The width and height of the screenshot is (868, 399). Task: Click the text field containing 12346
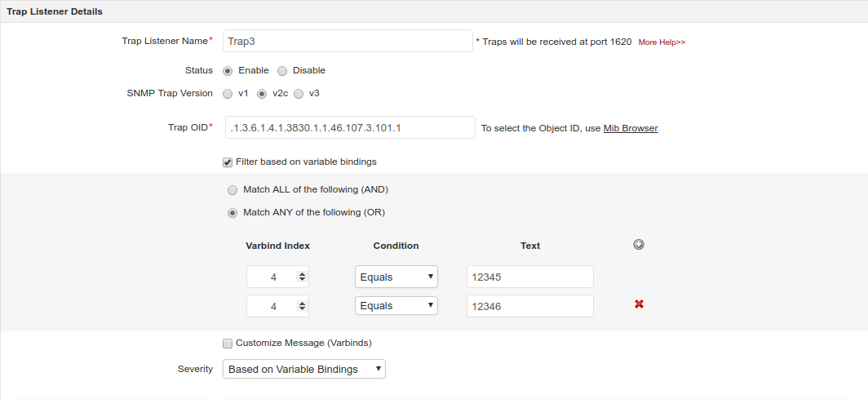click(529, 305)
